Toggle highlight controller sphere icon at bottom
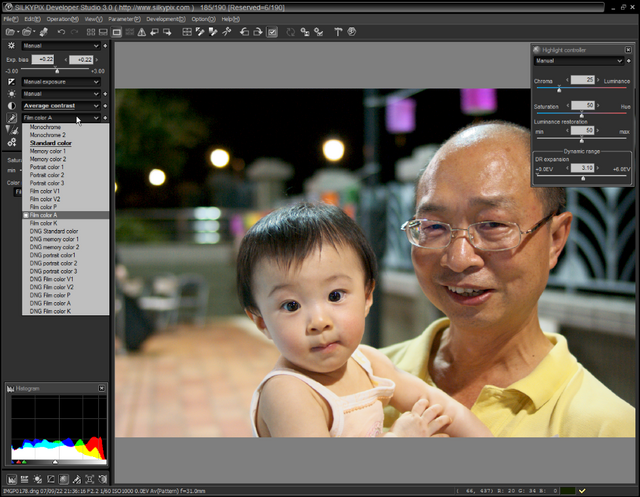 click(x=64, y=479)
